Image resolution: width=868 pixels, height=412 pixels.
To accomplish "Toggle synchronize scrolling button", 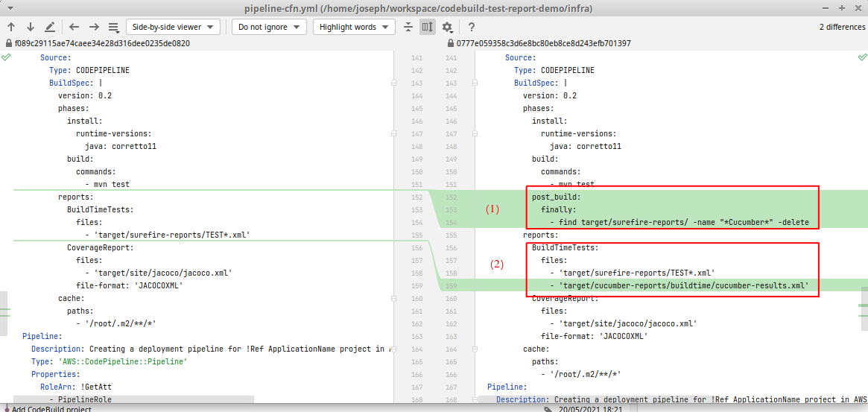I will pyautogui.click(x=427, y=27).
